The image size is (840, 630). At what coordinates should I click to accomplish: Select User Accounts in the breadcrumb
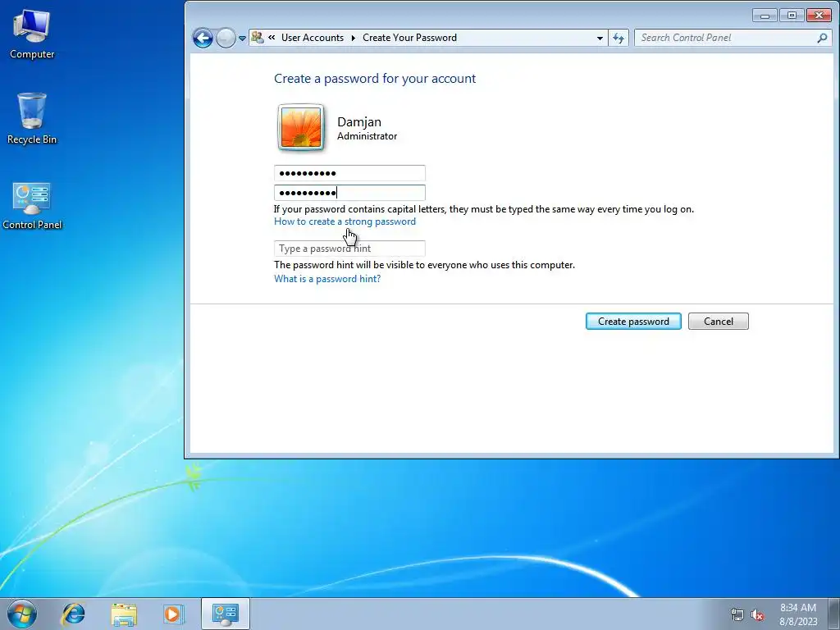[313, 38]
